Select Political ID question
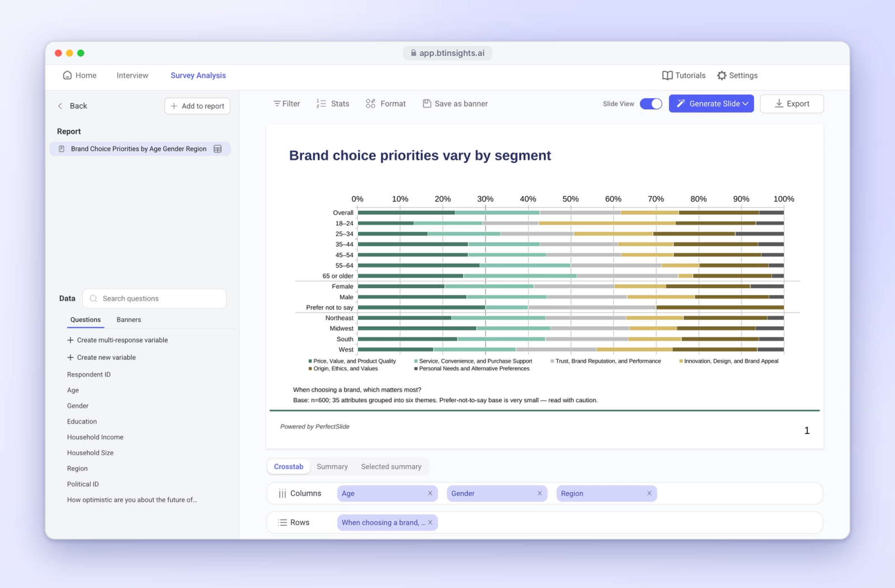This screenshot has width=895, height=588. coord(83,484)
